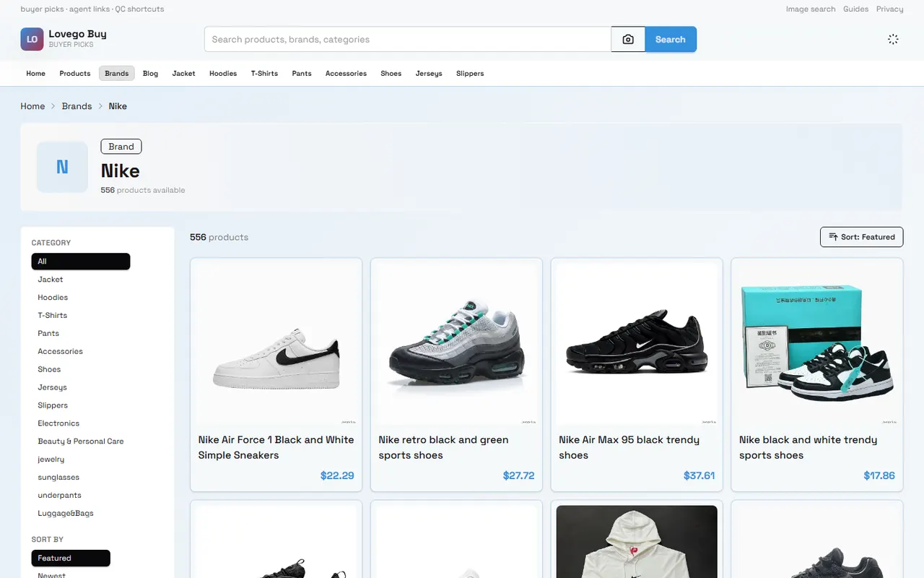This screenshot has width=924, height=578.
Task: Open the Privacy link
Action: click(x=890, y=9)
